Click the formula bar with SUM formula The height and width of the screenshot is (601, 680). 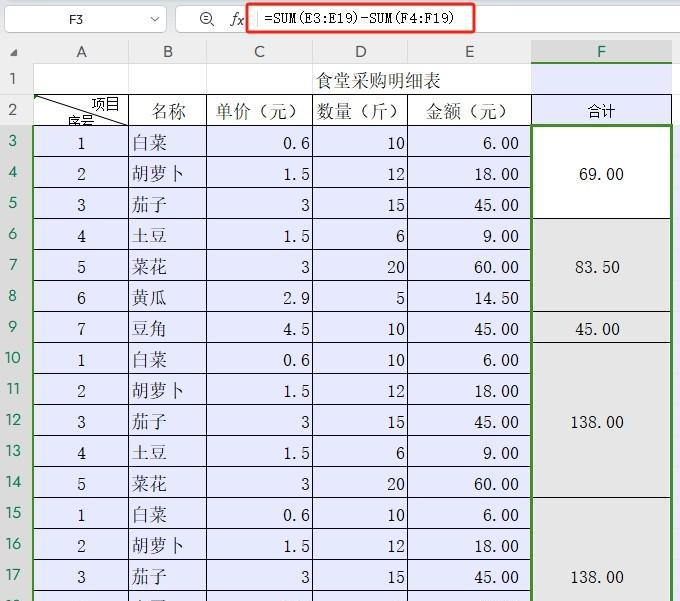[360, 18]
